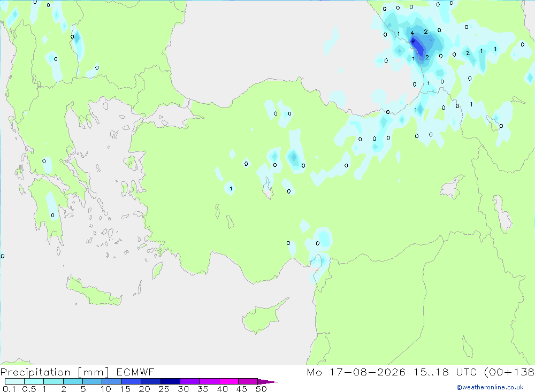Click the "Precipitation [mm]" title text
535x392 pixels.
click(55, 372)
